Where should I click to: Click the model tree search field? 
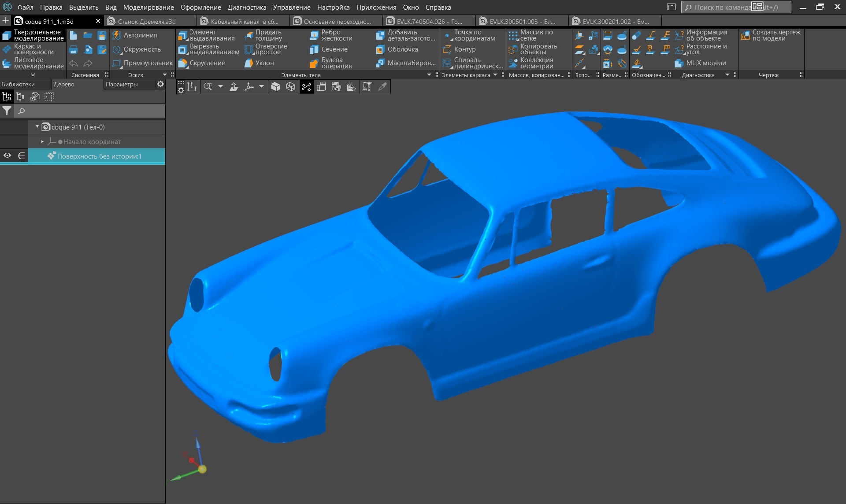click(x=90, y=111)
